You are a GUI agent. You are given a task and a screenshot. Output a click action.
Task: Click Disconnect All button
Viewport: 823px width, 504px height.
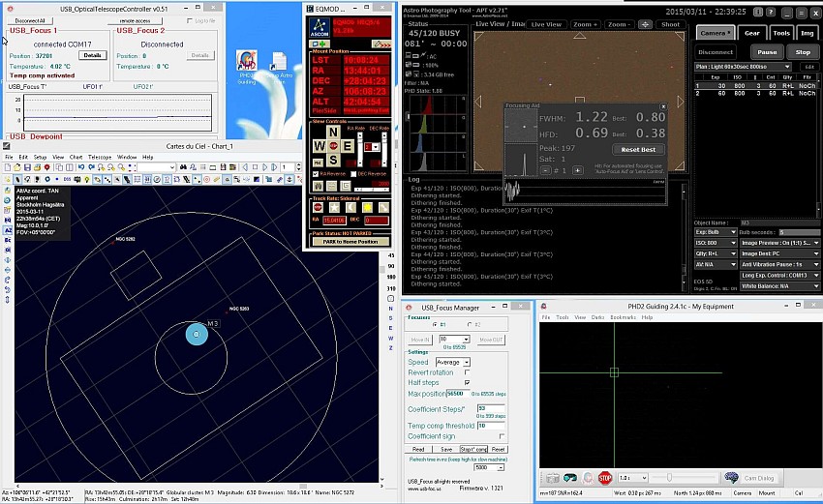30,21
